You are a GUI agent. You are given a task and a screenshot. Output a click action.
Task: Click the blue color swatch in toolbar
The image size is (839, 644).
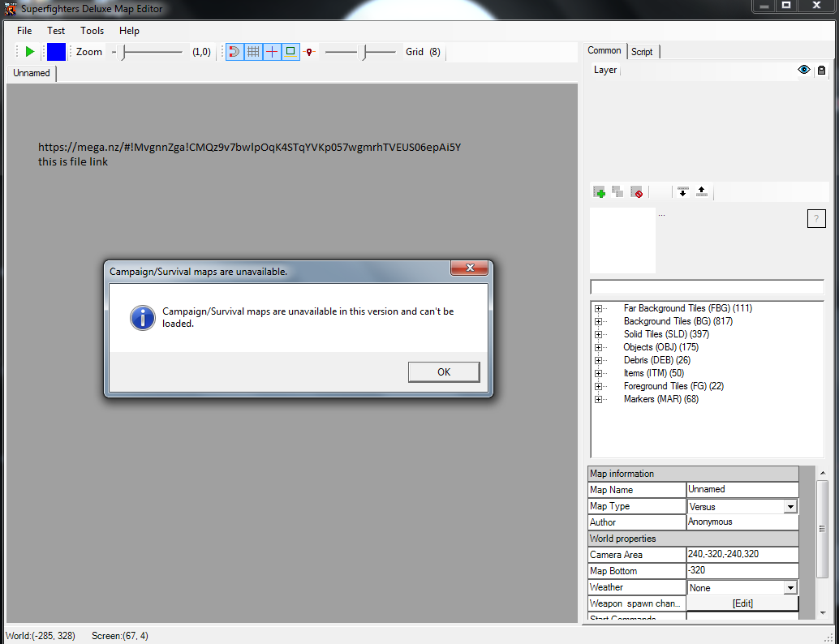coord(56,52)
